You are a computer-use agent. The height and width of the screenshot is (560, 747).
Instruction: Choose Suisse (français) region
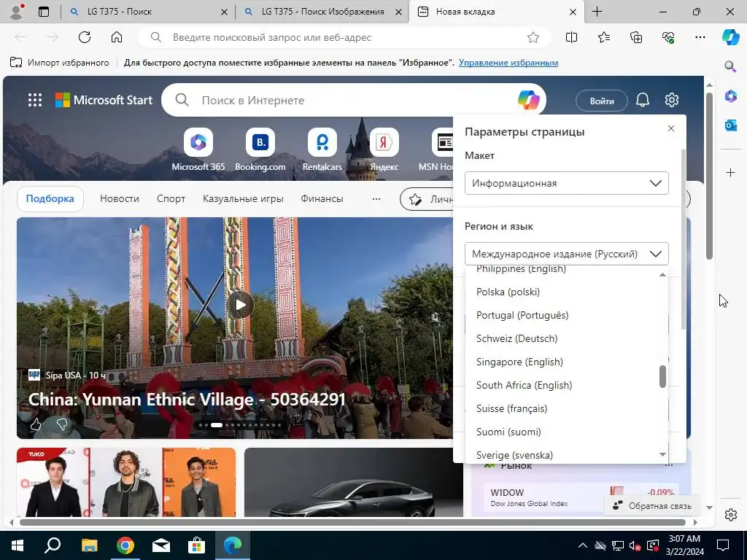[563, 408]
